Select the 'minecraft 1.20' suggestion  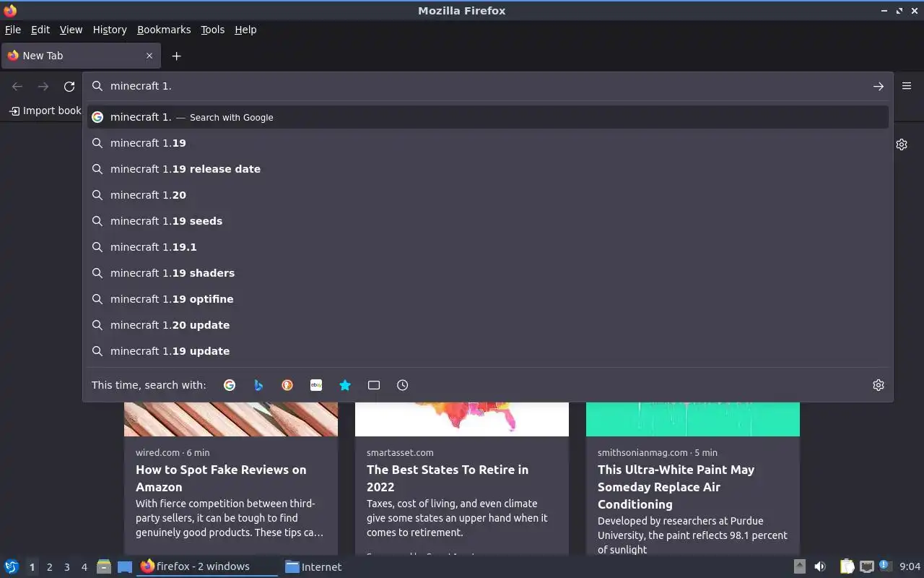(488, 195)
